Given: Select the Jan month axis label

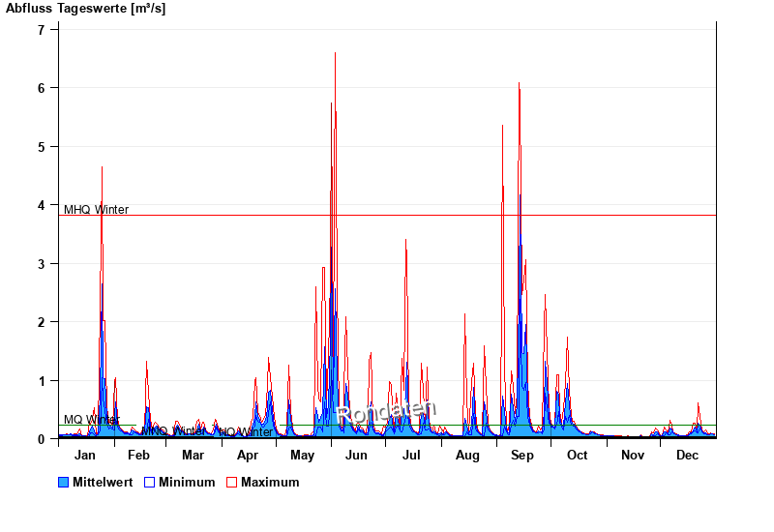Looking at the screenshot, I should [84, 455].
